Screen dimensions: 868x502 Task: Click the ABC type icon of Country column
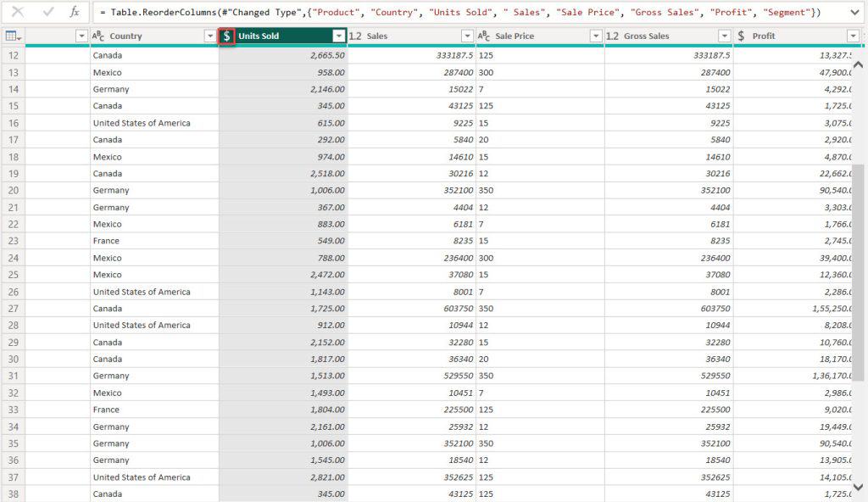pos(98,36)
